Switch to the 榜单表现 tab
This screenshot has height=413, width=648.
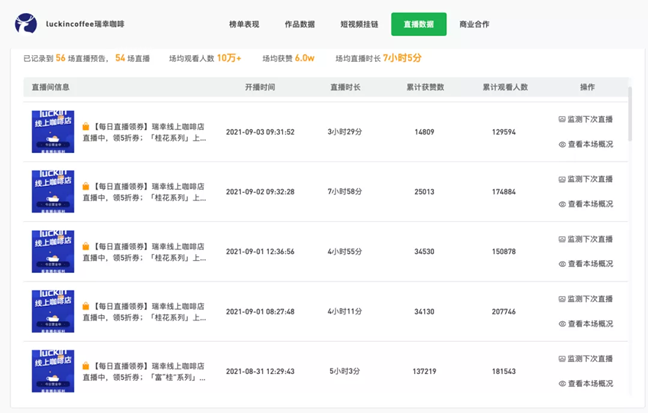pos(244,24)
